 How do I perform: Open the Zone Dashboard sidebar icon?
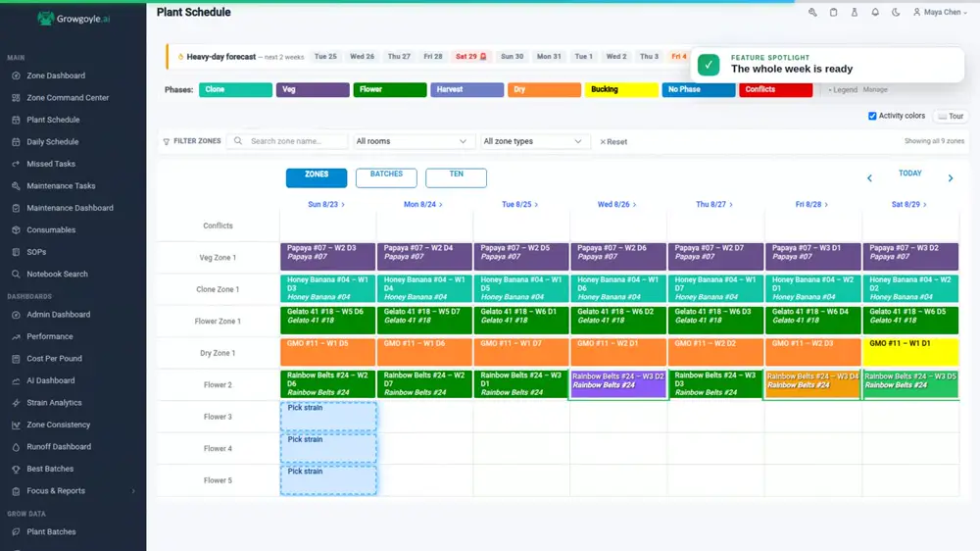[16, 75]
